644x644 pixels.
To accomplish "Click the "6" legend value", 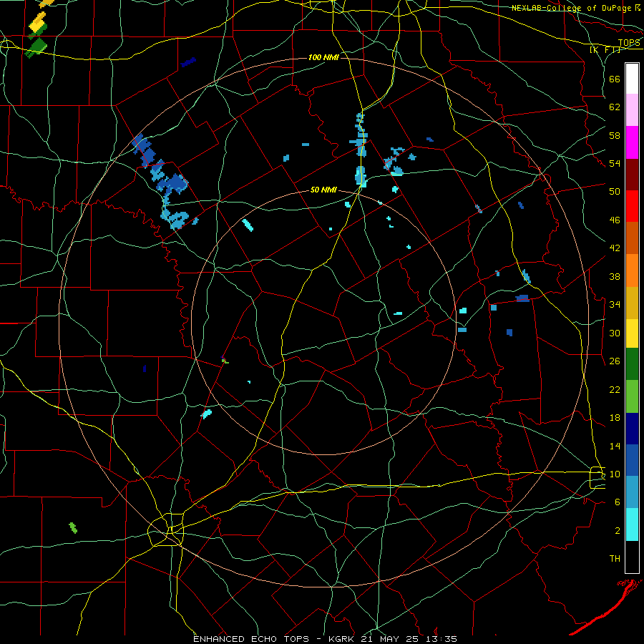I will click(617, 502).
